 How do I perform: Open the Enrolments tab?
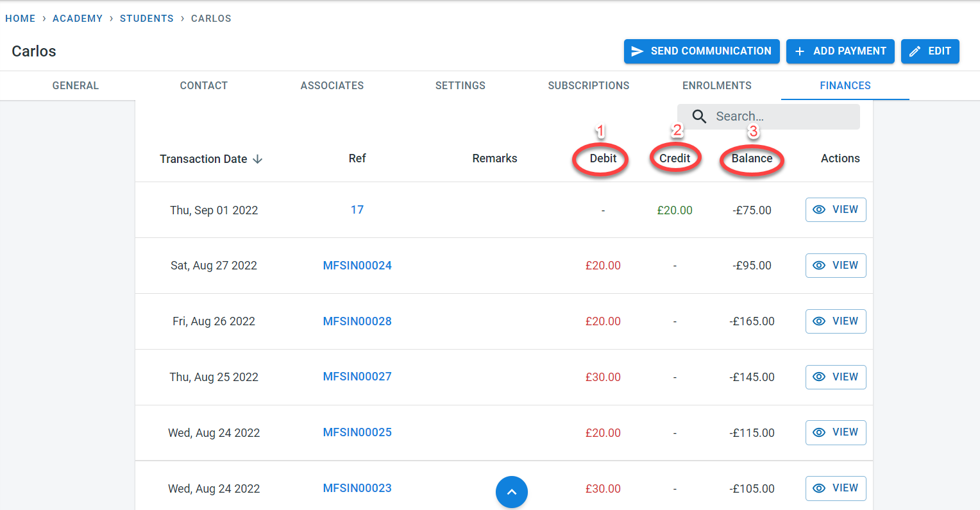click(716, 85)
